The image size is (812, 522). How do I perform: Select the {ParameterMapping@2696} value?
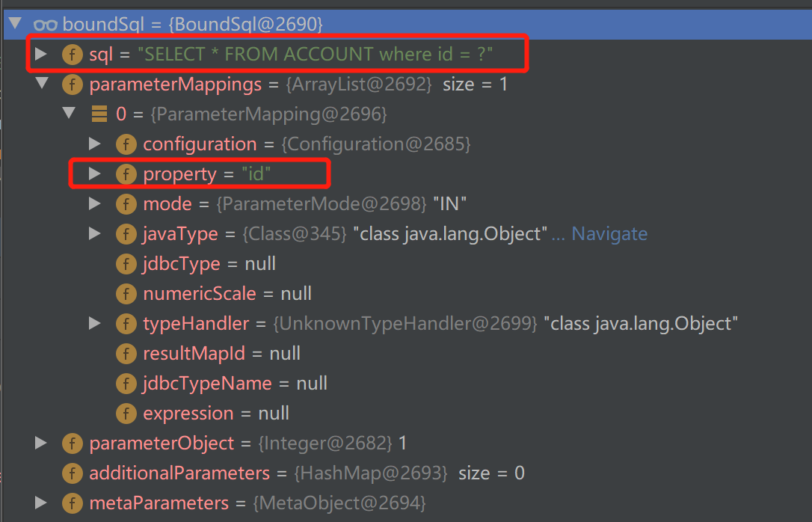(268, 114)
